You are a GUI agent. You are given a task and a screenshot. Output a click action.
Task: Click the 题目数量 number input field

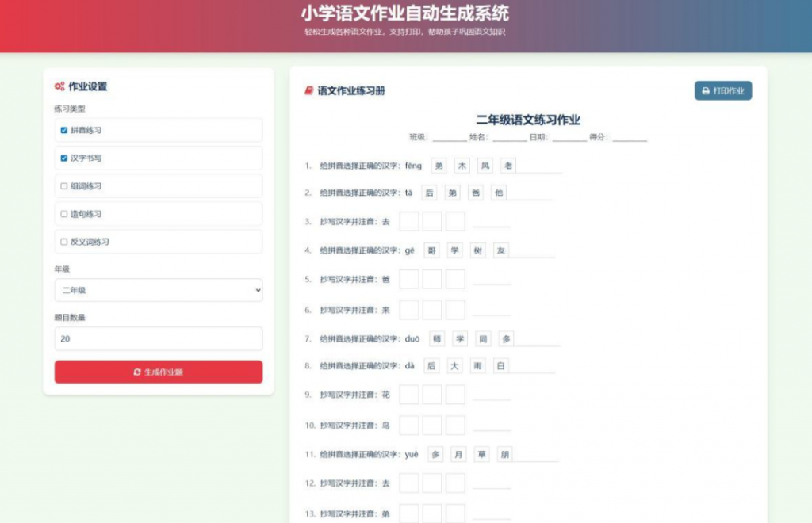158,338
